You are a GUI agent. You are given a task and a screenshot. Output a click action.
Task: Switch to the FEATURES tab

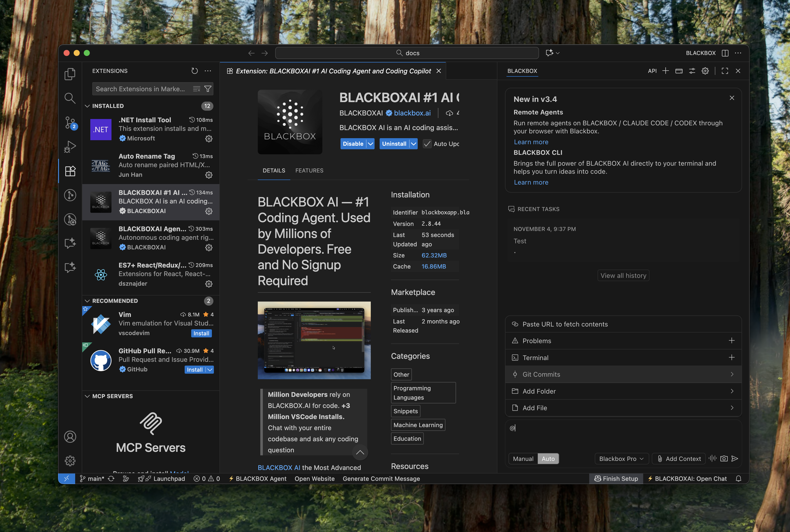(309, 170)
